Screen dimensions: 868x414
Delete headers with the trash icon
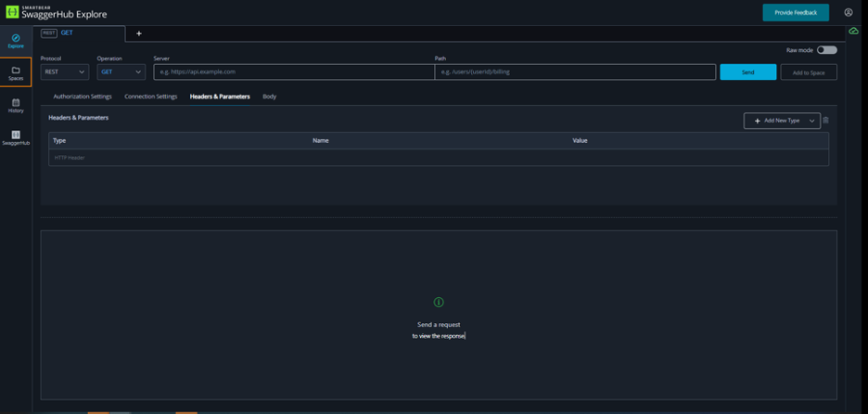[x=826, y=121]
